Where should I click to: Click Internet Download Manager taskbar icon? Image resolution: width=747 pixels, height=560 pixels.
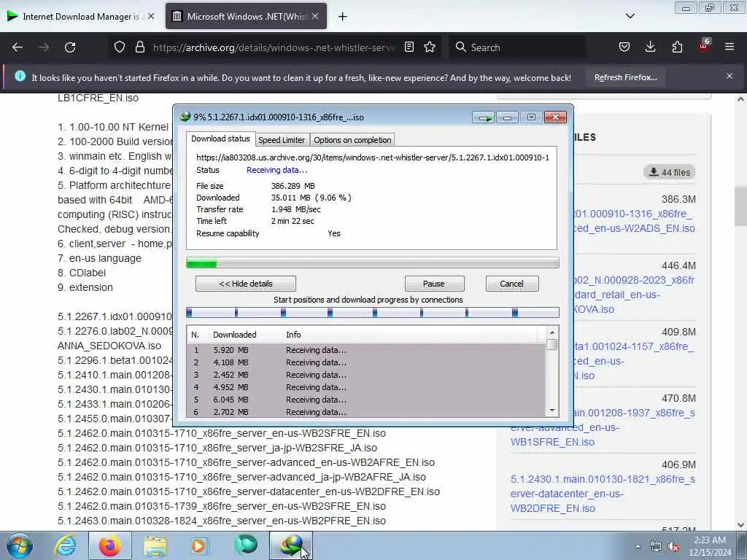[291, 545]
